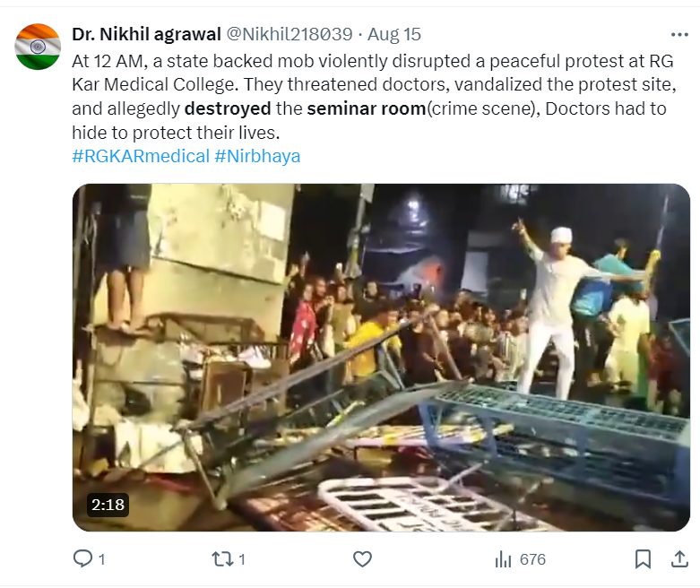Click the repost arrows icon

click(x=222, y=559)
